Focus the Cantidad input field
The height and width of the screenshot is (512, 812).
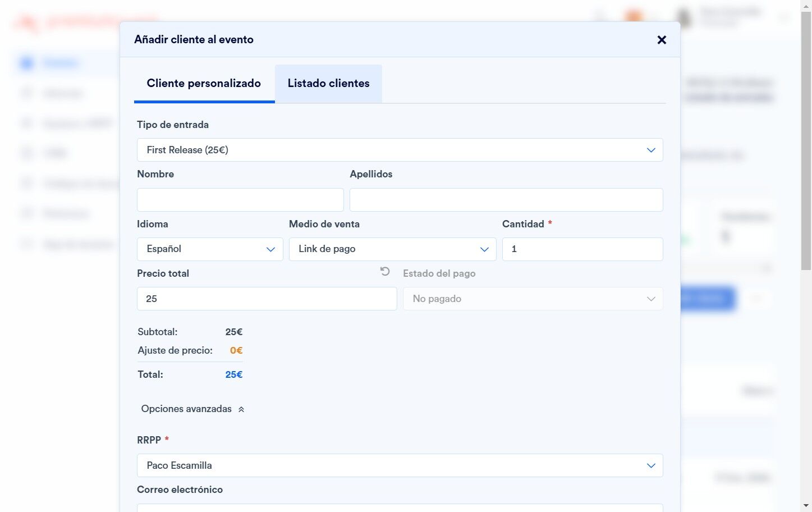click(x=582, y=249)
